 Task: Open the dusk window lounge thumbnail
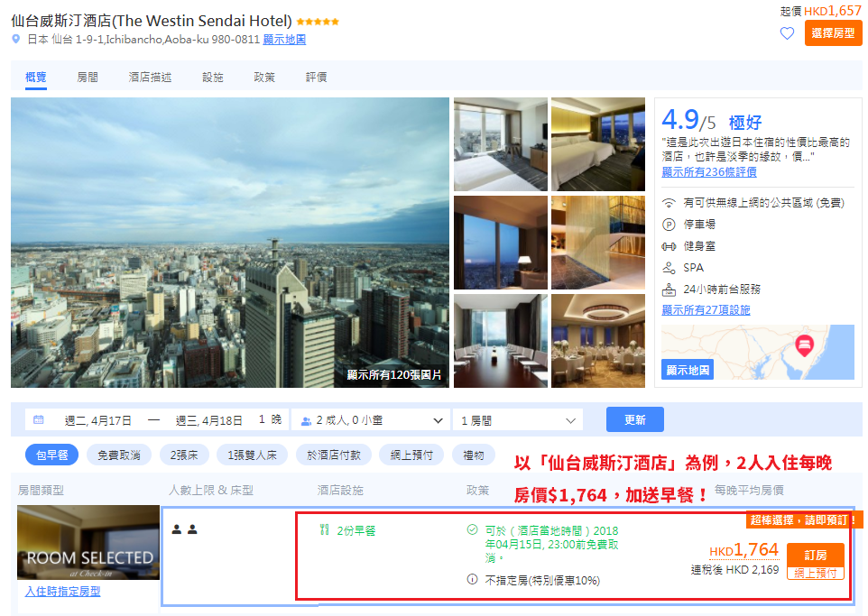coord(501,243)
